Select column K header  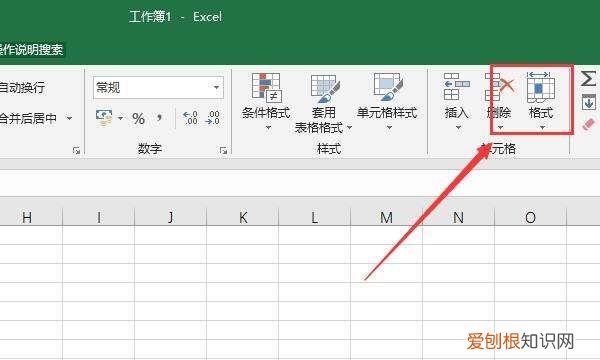click(243, 217)
